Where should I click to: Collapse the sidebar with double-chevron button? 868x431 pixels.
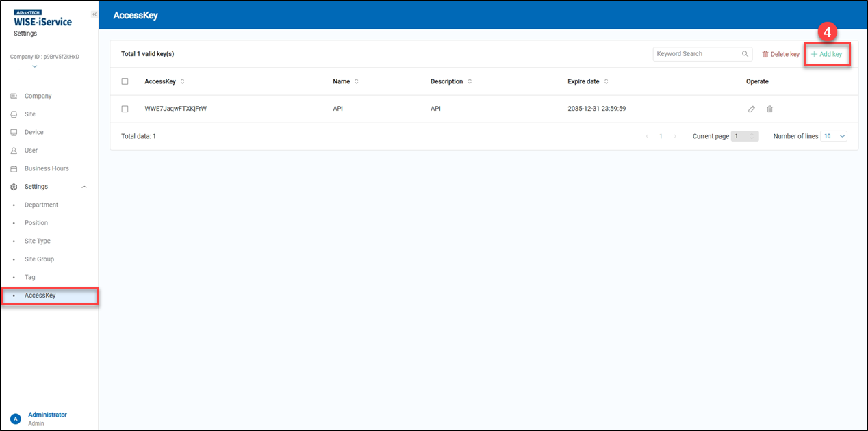click(x=94, y=14)
